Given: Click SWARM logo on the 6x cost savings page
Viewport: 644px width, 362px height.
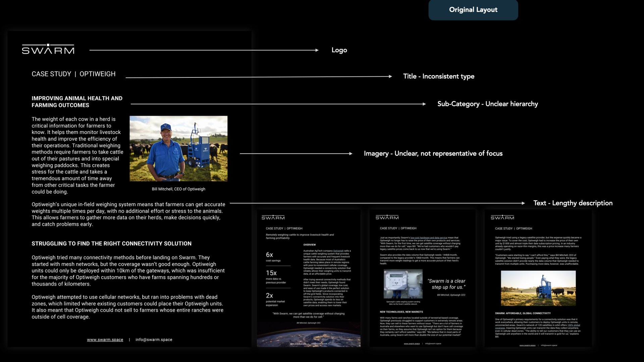Looking at the screenshot, I should (273, 217).
